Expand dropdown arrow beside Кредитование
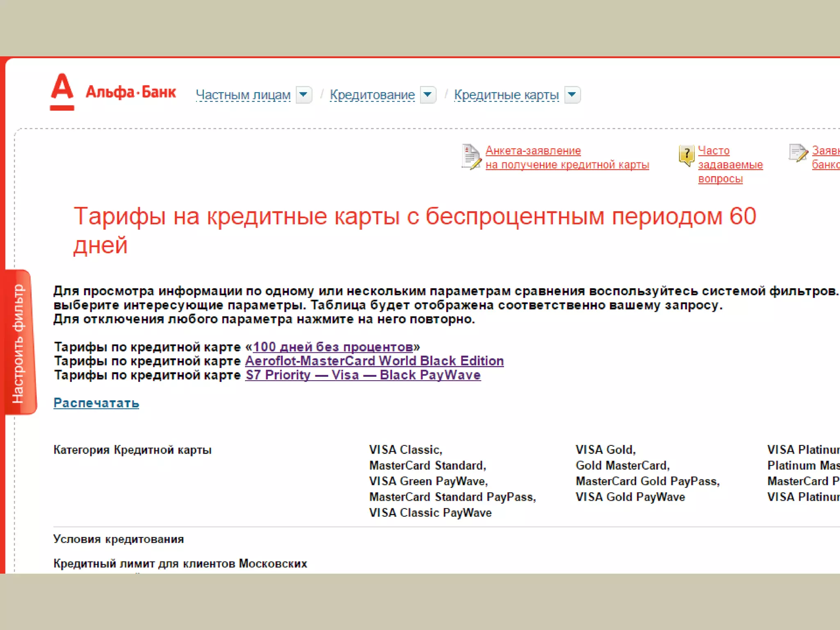 (428, 95)
